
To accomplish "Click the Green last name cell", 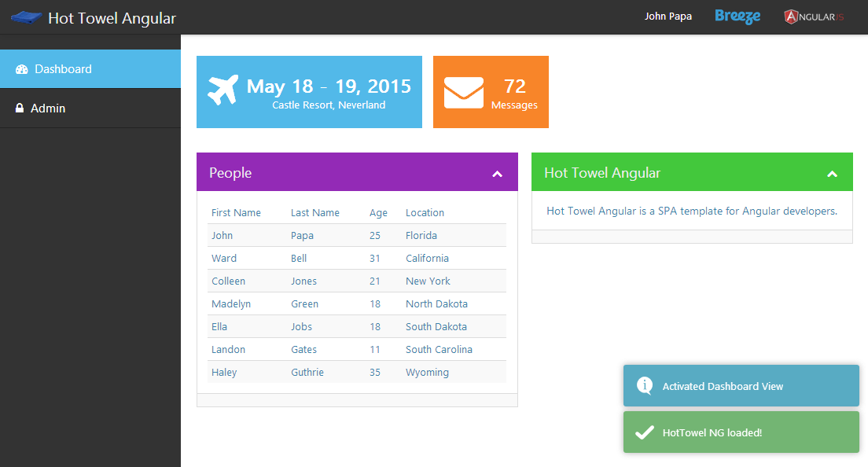I will tap(304, 303).
